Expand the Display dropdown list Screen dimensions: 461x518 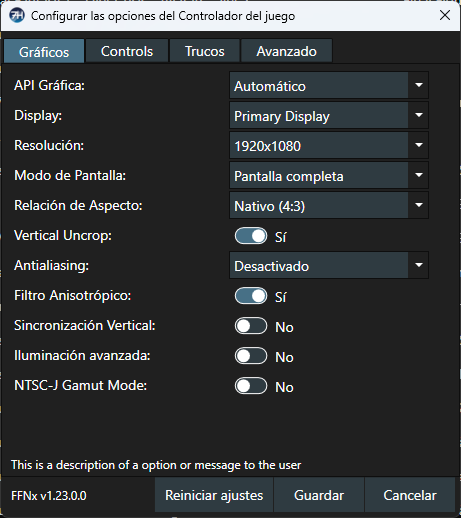(329, 115)
